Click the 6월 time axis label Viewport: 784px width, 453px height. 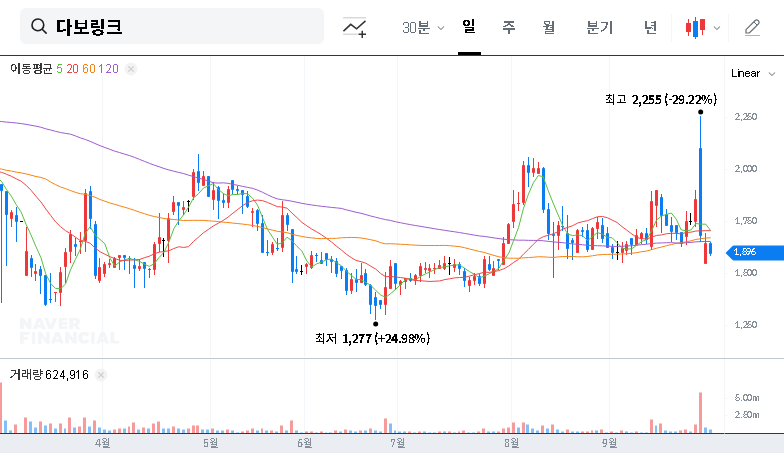tap(304, 443)
